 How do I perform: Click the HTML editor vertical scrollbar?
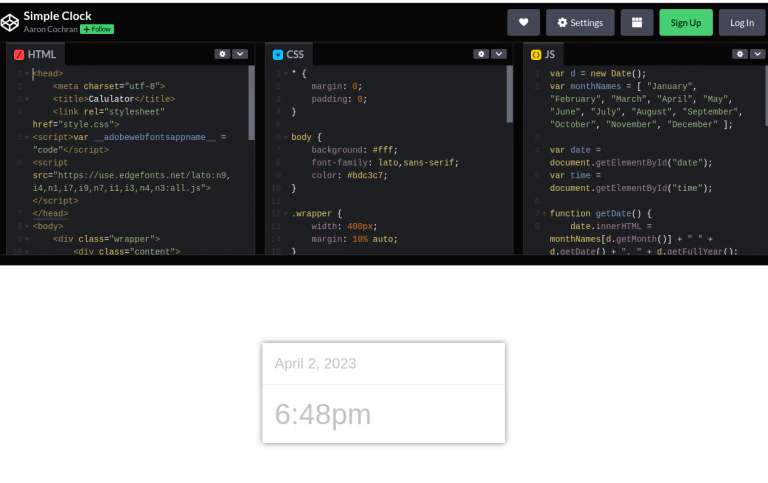[x=251, y=103]
